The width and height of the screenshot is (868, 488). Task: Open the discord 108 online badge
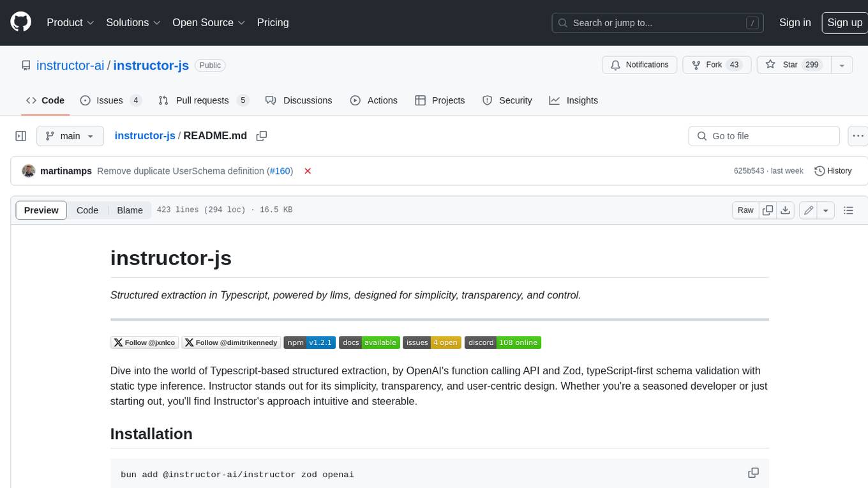point(503,342)
